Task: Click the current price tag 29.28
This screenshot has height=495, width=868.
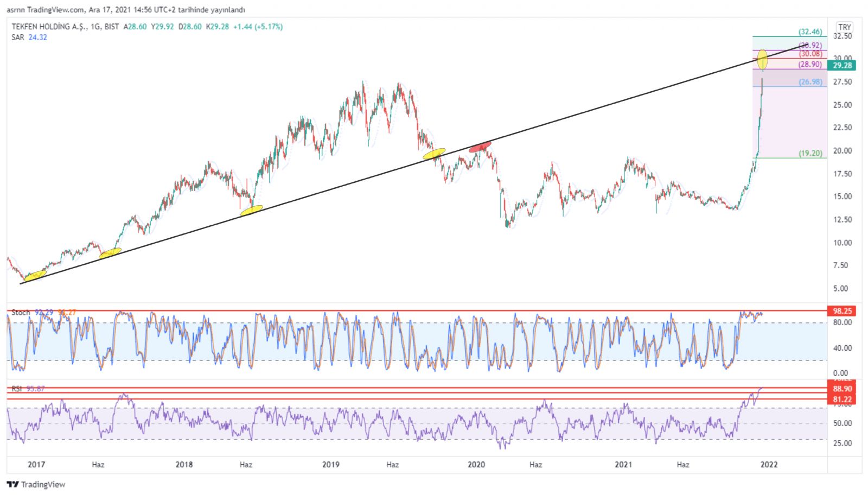Action: point(843,65)
